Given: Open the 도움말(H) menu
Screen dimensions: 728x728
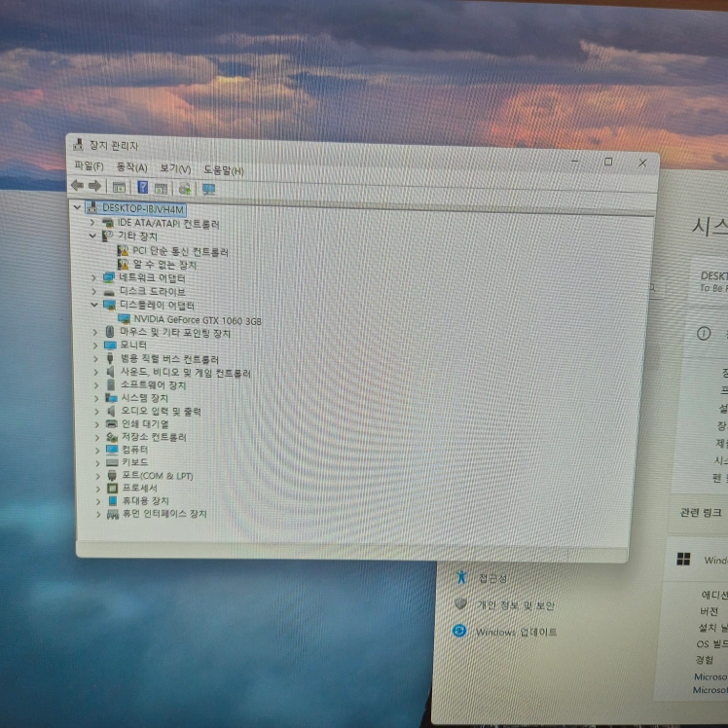Looking at the screenshot, I should tap(223, 170).
